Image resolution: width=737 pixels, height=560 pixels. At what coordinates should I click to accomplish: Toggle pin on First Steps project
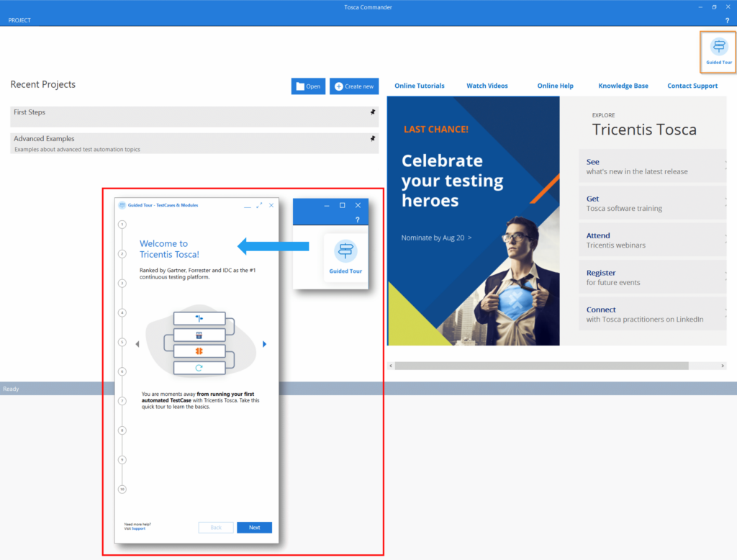372,112
